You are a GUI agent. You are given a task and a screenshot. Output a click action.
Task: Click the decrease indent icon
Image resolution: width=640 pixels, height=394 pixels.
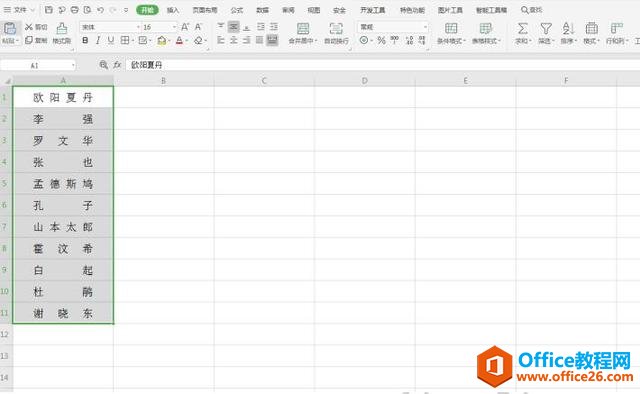[261, 27]
